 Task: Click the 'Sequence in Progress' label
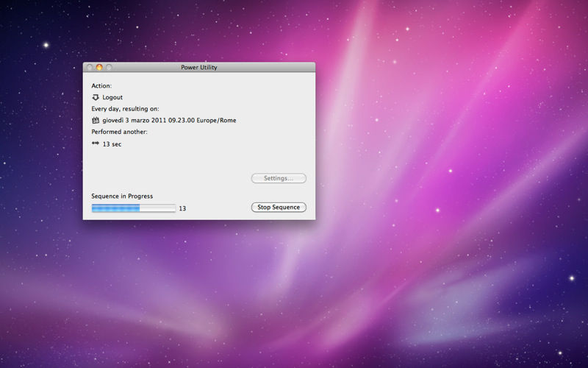click(x=122, y=196)
